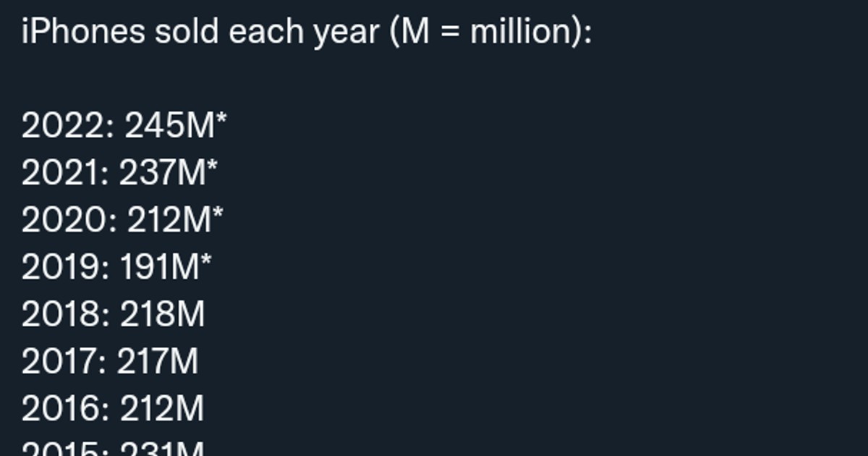Click the '218M' sales figure
Image resolution: width=868 pixels, height=456 pixels.
click(163, 315)
